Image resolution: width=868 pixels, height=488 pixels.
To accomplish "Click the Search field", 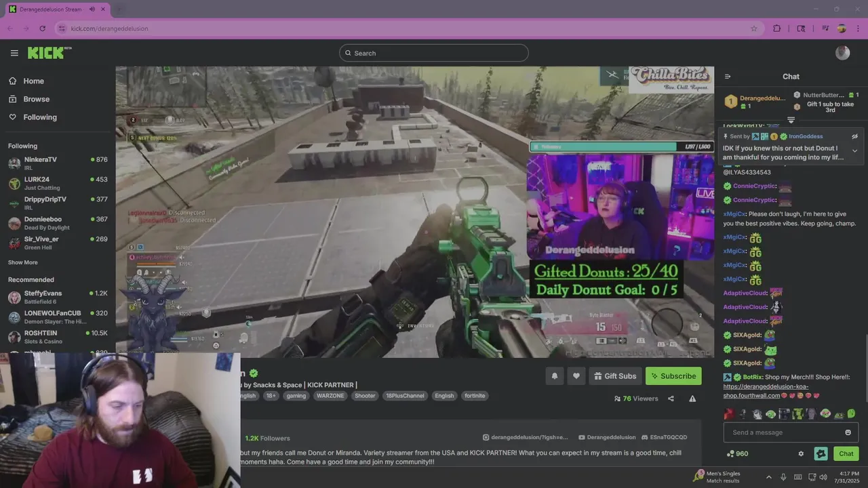I will 434,53.
